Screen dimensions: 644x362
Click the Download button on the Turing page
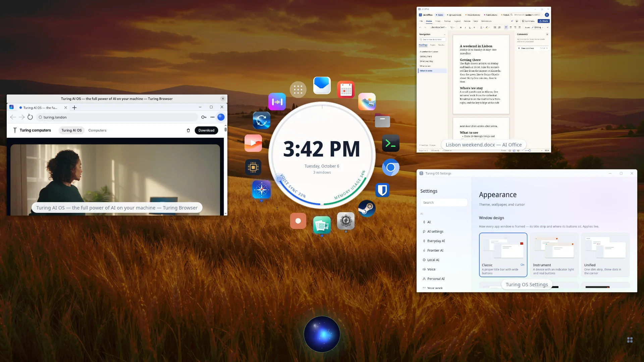(x=206, y=130)
